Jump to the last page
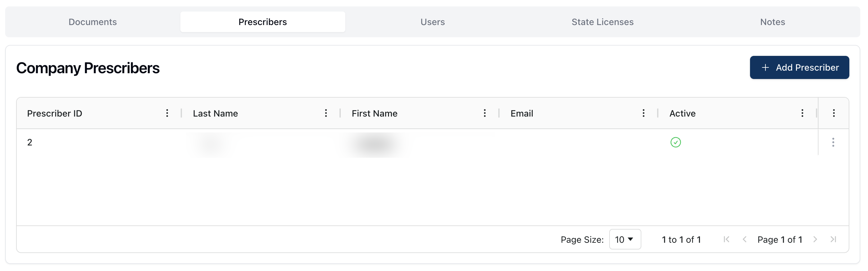 833,239
